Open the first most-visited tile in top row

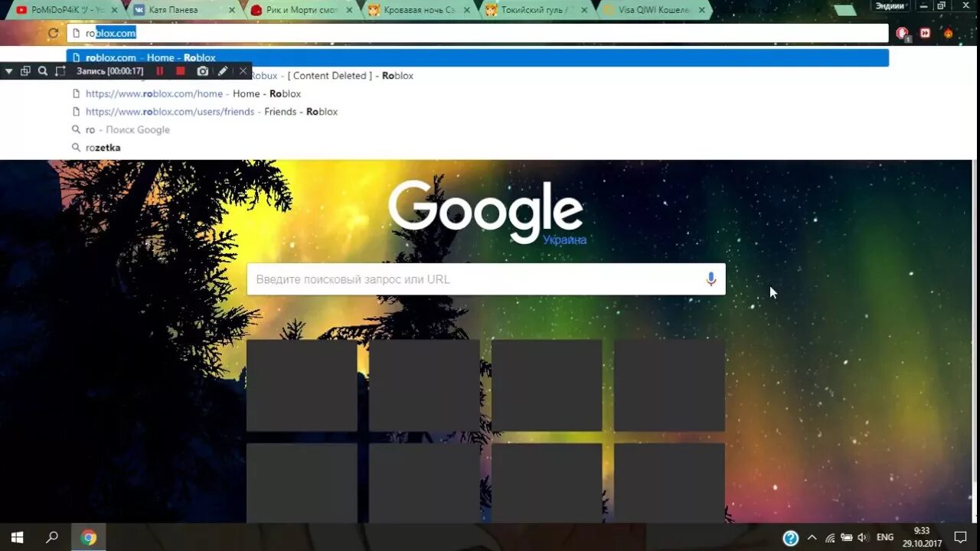coord(302,386)
